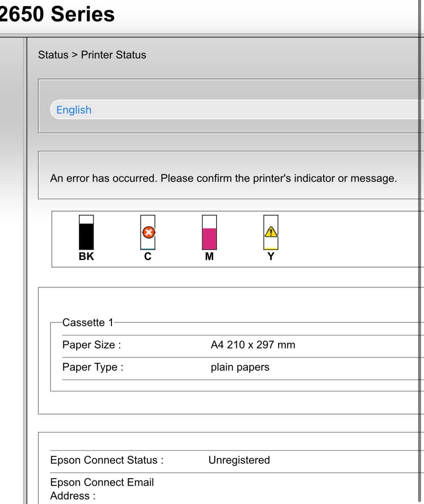Image resolution: width=424 pixels, height=504 pixels.
Task: Open the English language dropdown
Action: pyautogui.click(x=237, y=110)
